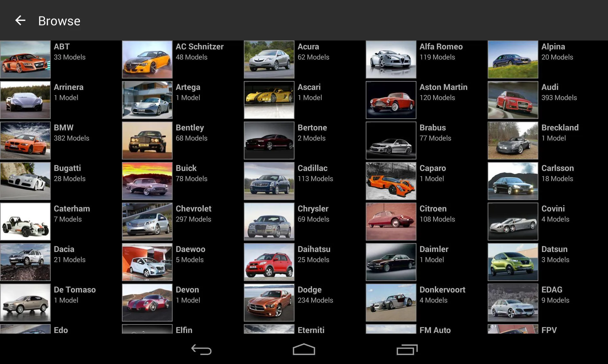Click the '119 Models' count under Alfa Romeo
Viewport: 608px width, 364px height.
437,57
